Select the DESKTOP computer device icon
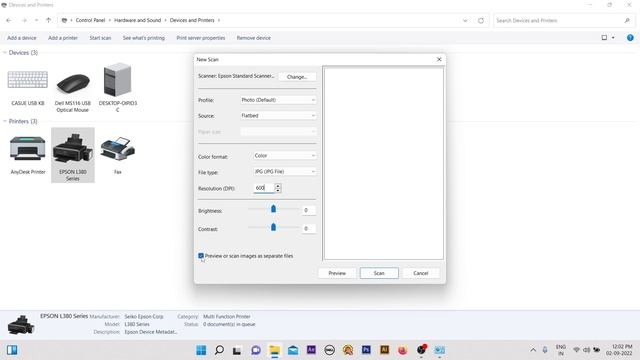This screenshot has width=640, height=360. click(118, 88)
